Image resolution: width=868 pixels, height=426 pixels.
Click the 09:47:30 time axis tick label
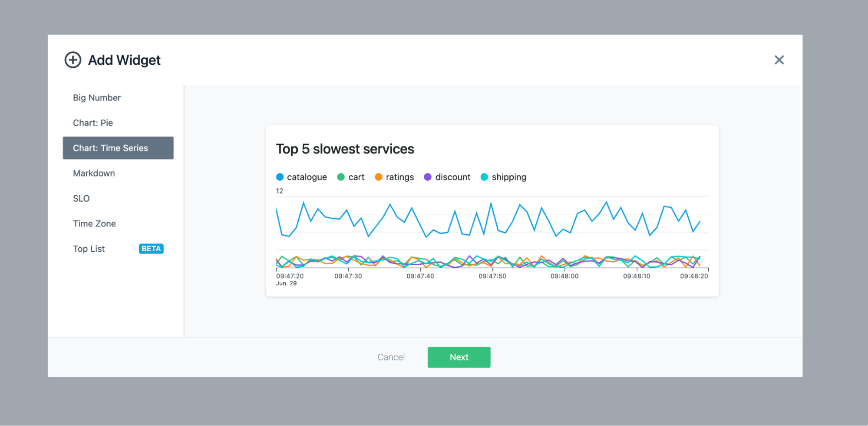click(348, 276)
